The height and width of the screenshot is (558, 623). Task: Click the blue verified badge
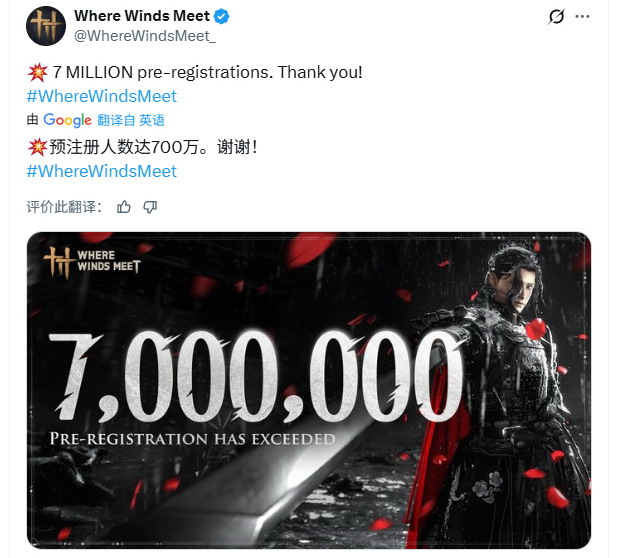tap(222, 16)
